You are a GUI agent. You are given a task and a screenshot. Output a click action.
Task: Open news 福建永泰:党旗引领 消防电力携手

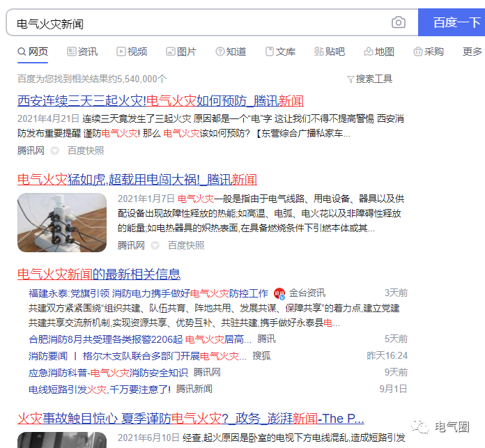coord(148,293)
